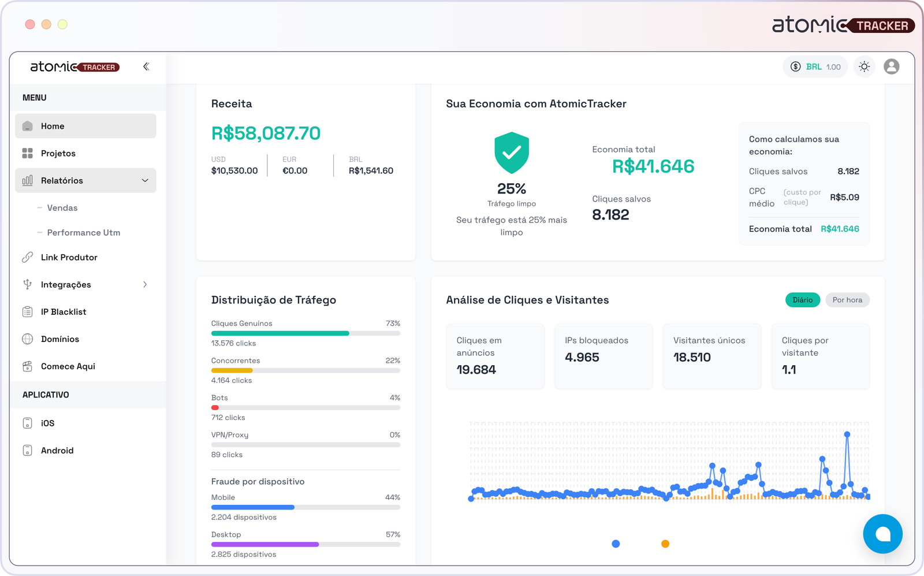The image size is (924, 576).
Task: Click the BRL 1.00 currency button
Action: point(815,67)
